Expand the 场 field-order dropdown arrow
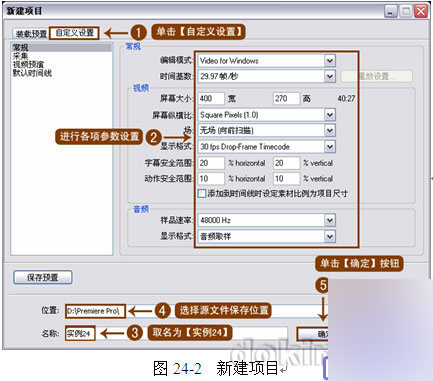This screenshot has height=381, width=433. pos(330,130)
